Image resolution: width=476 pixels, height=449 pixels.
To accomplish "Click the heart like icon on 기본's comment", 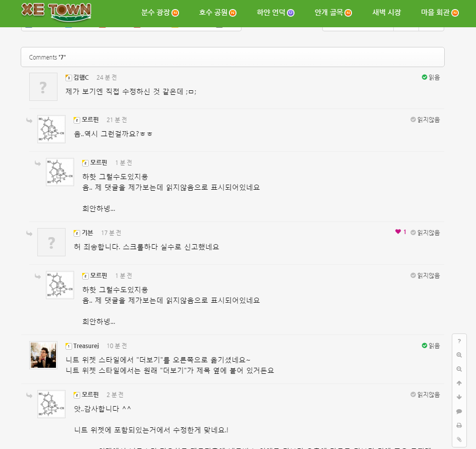I will [x=398, y=232].
